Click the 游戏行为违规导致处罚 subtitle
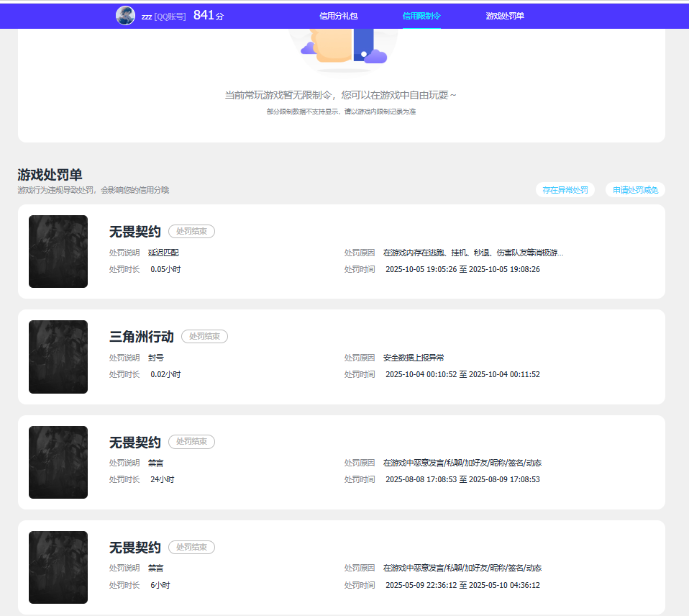The height and width of the screenshot is (616, 689). pos(93,190)
